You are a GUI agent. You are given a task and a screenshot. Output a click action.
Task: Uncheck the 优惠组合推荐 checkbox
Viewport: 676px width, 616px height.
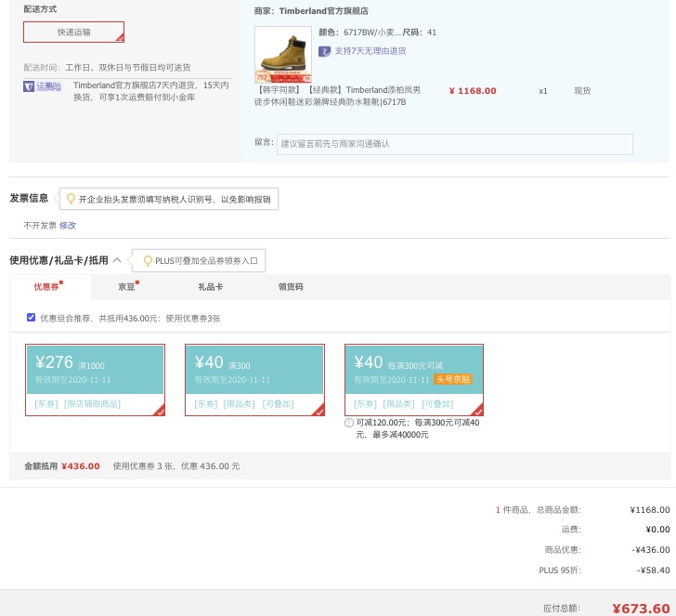pos(31,318)
